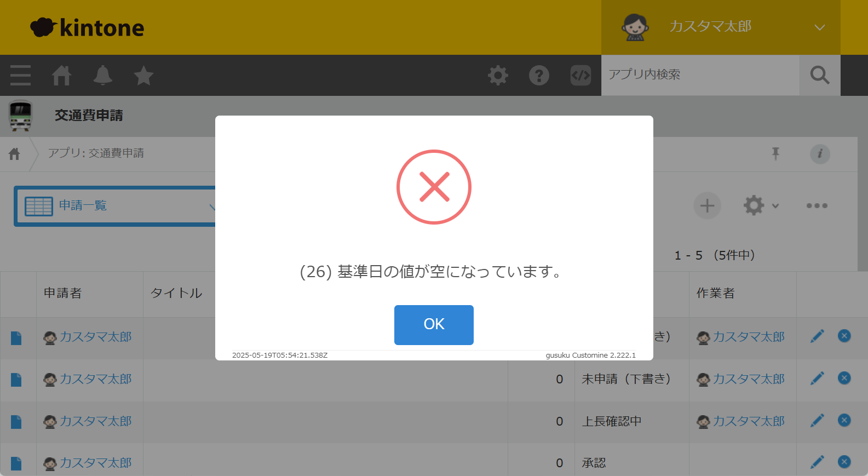868x476 pixels.
Task: Expand the カスタマ太郎 user account menu
Action: 721,27
